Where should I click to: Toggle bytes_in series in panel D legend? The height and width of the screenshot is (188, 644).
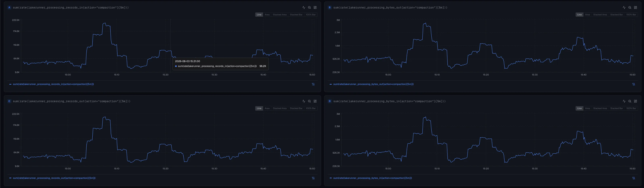372,178
